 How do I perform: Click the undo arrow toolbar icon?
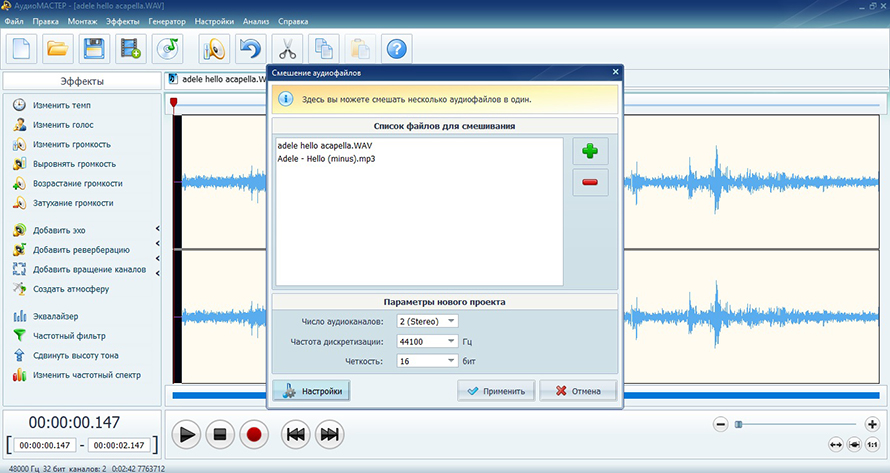point(249,47)
